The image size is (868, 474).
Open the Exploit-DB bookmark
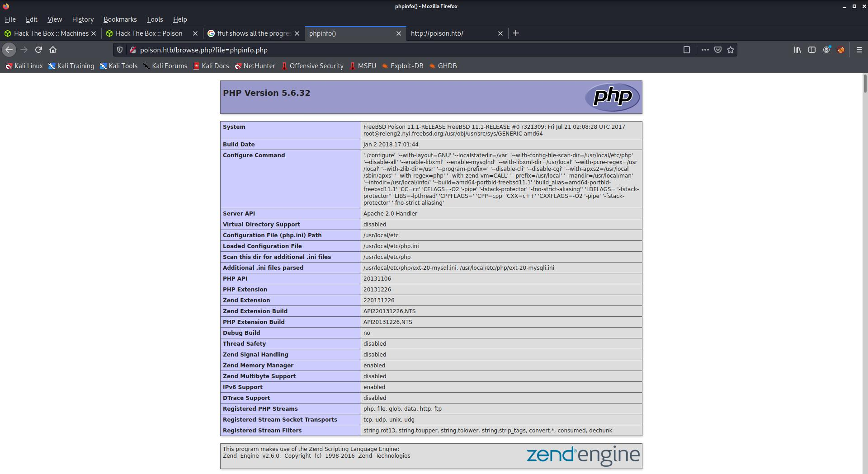pos(406,66)
